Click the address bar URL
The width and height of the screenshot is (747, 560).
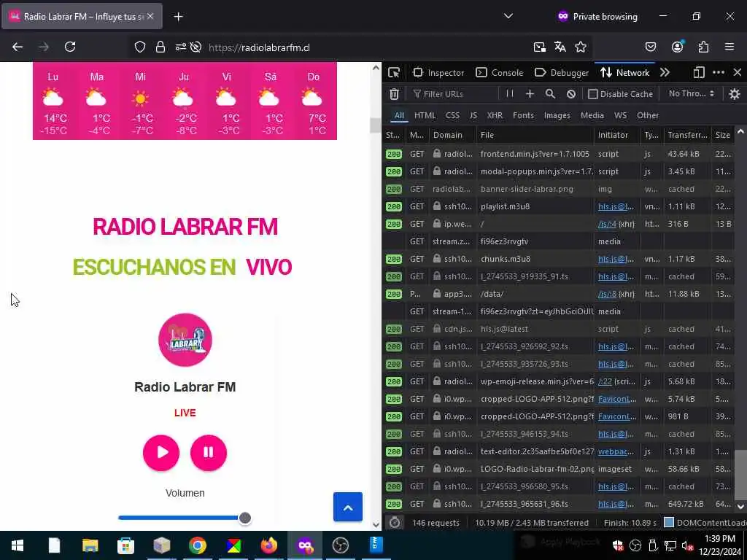pos(259,47)
